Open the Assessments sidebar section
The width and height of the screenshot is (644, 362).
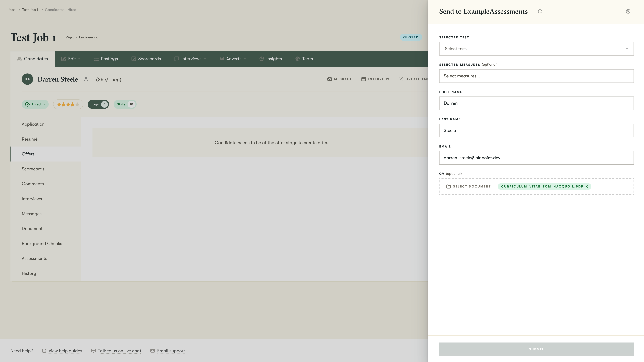34,258
